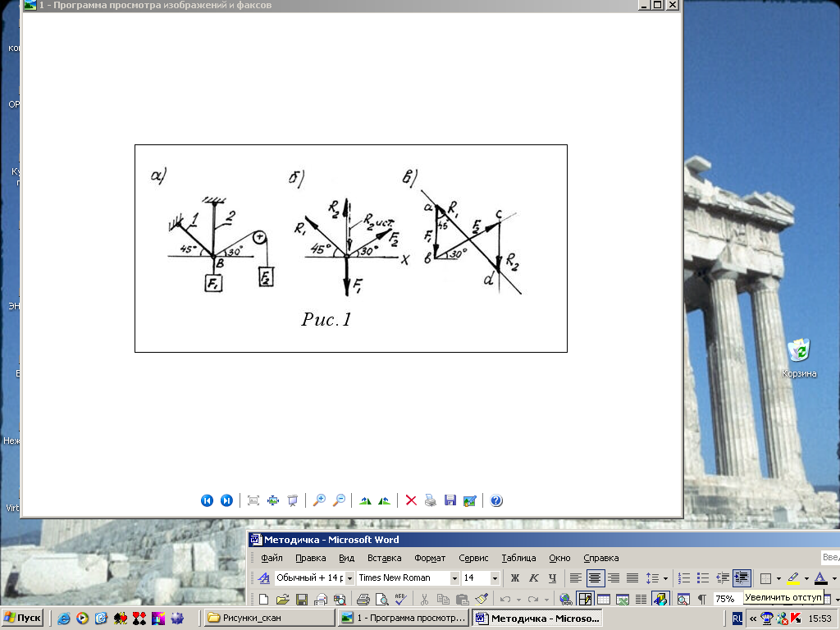Align text left in Word

coord(575,578)
